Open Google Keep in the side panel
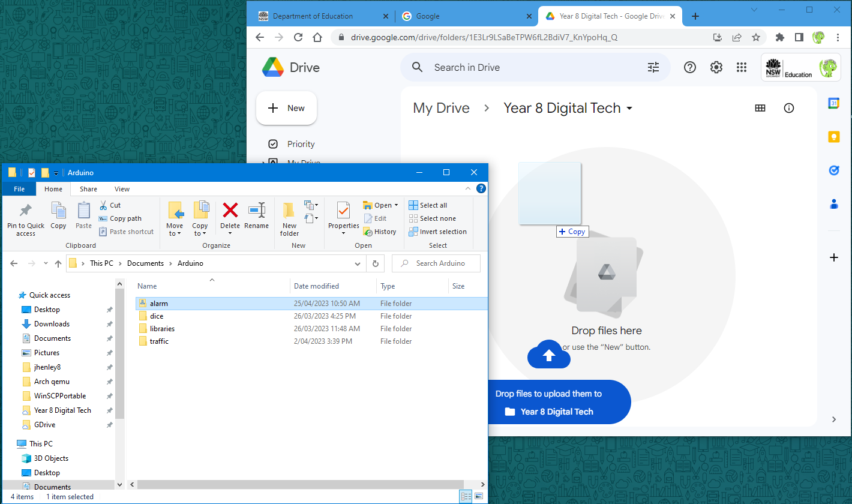The image size is (852, 504). pos(833,137)
